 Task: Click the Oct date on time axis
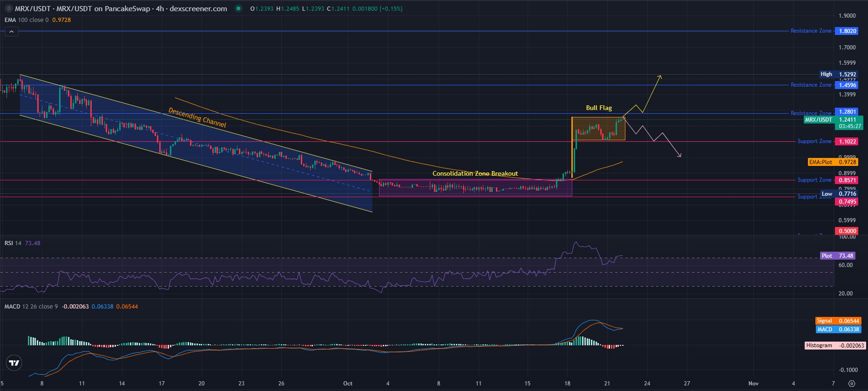[348, 384]
